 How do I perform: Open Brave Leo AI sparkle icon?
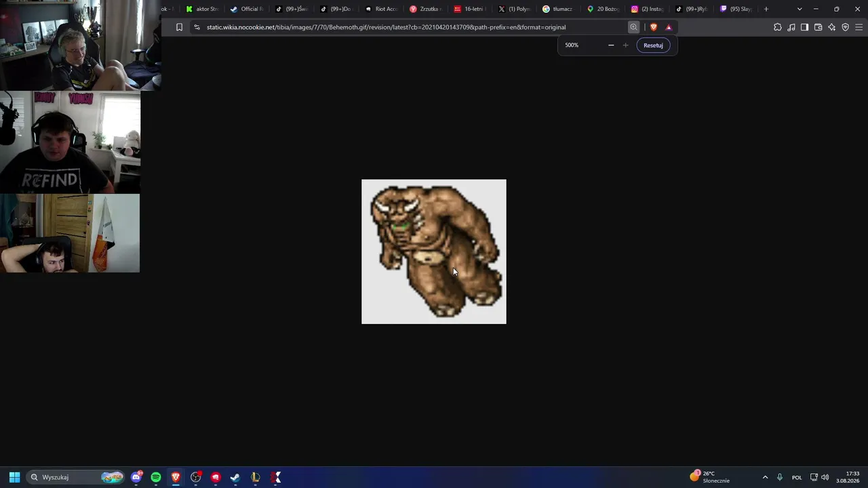(831, 27)
